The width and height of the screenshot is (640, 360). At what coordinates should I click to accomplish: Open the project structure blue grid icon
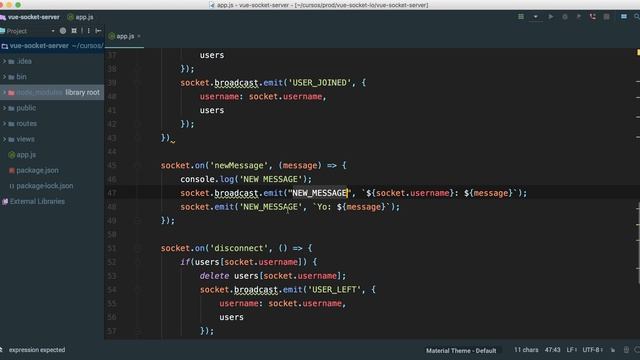pos(624,17)
